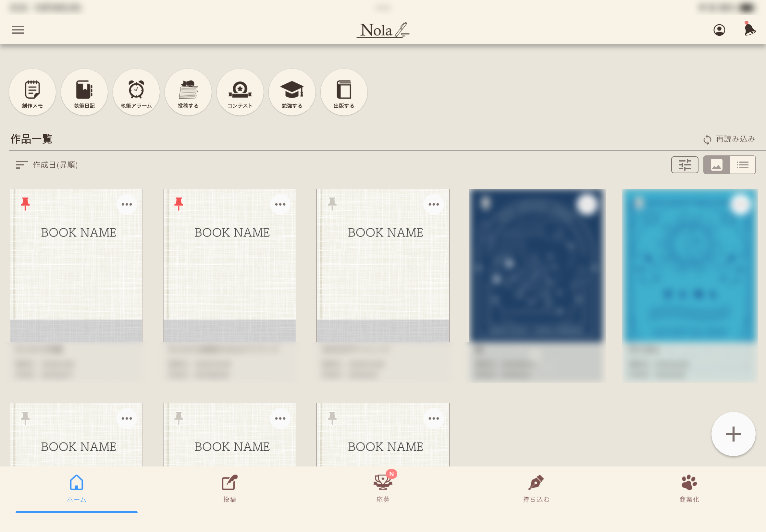Open the second book's three-dot menu
Screen dimensions: 766x532
click(280, 204)
